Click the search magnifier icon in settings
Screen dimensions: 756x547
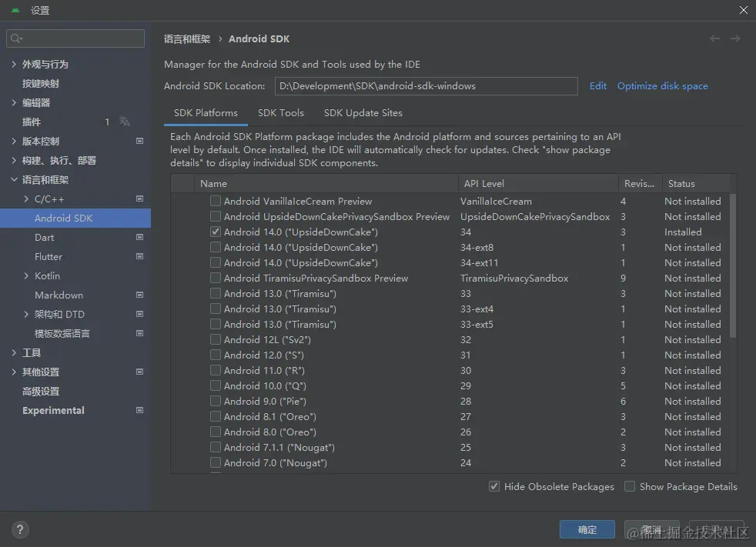(x=17, y=38)
